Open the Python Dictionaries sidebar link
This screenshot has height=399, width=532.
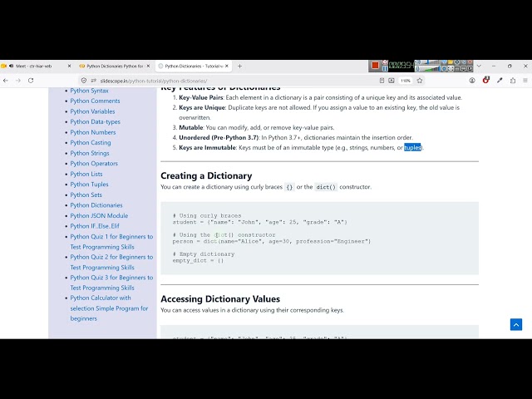pos(96,205)
